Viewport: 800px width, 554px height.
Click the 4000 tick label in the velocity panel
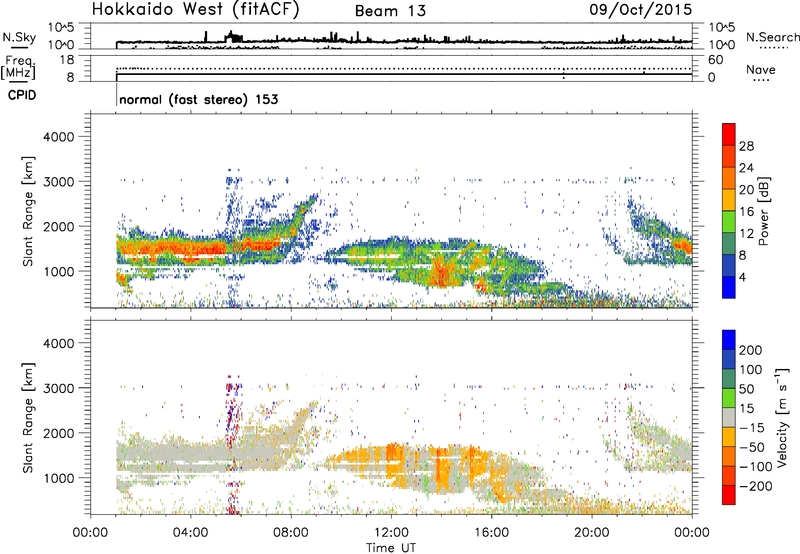pyautogui.click(x=58, y=343)
